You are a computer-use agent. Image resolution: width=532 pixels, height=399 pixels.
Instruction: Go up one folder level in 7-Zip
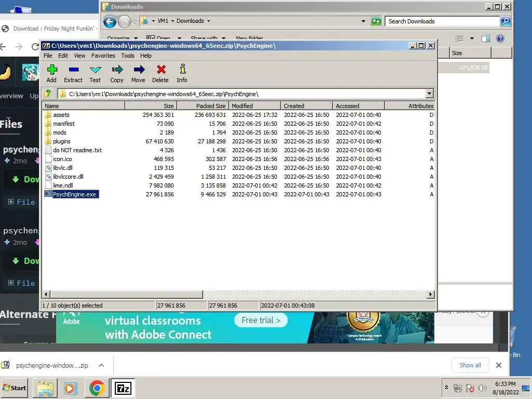point(48,94)
